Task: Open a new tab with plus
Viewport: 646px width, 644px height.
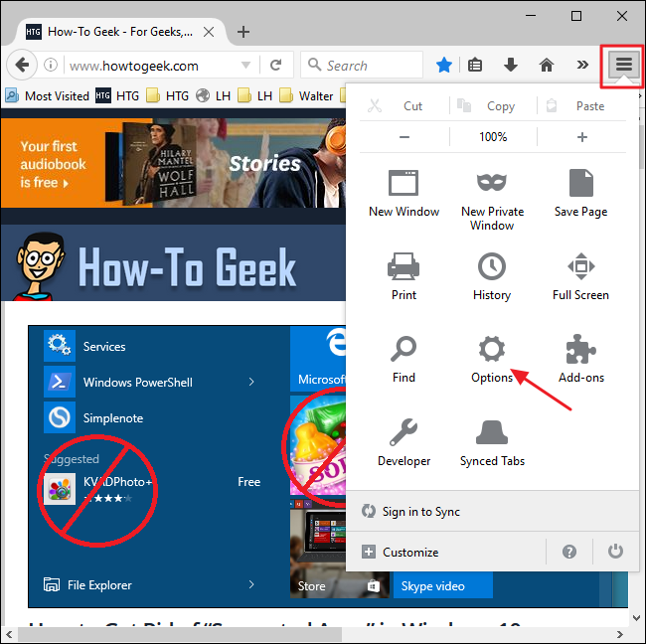Action: tap(243, 32)
